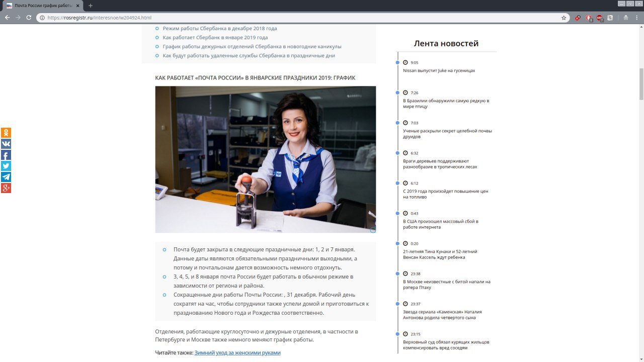Open news В США произошел массовый сбой
The height and width of the screenshot is (362, 644).
point(440,224)
